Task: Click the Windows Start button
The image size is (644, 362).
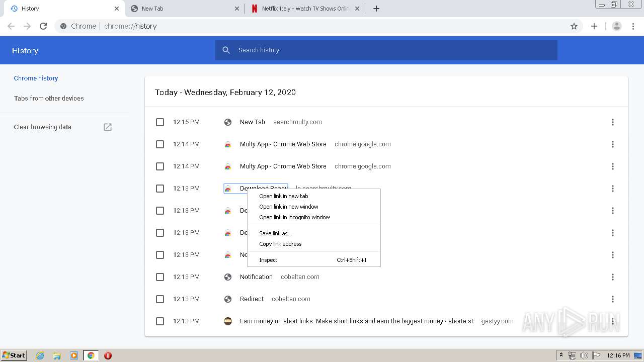Action: pos(14,355)
